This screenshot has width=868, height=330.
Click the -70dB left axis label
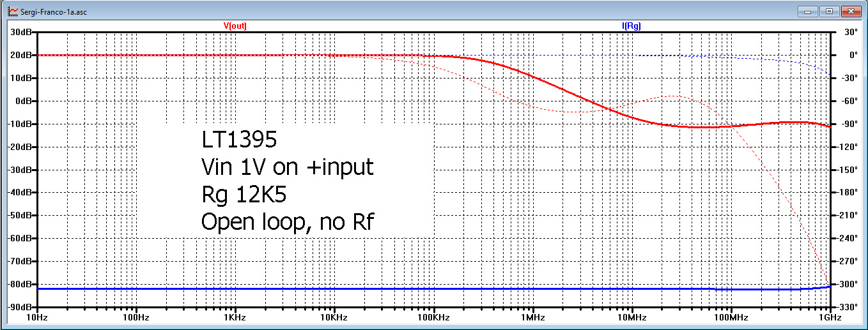click(19, 261)
